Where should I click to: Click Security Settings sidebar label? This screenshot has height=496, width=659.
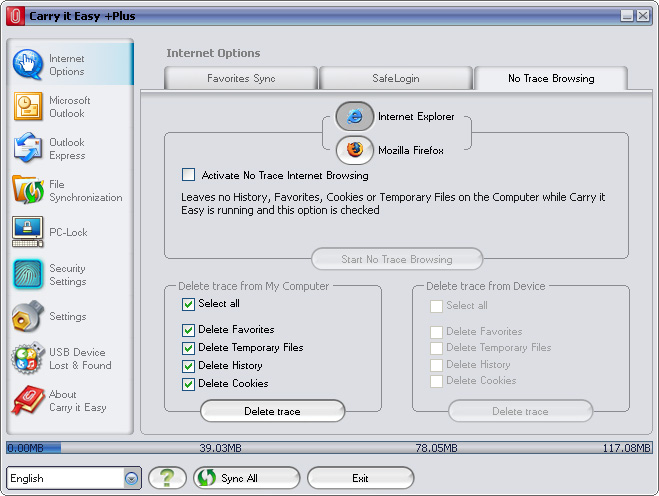[x=68, y=275]
